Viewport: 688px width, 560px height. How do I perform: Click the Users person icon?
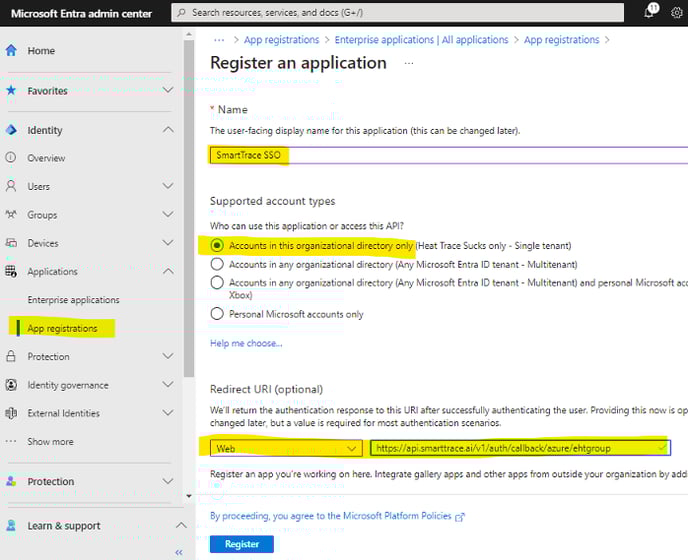[x=11, y=186]
